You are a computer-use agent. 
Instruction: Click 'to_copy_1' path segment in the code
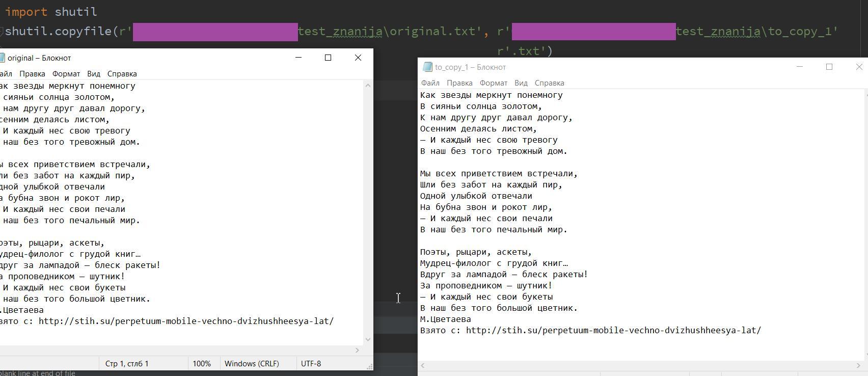click(800, 32)
